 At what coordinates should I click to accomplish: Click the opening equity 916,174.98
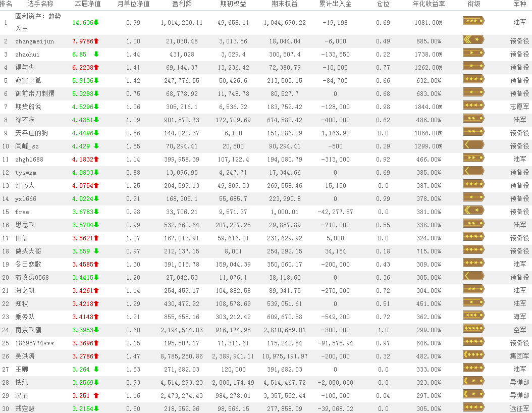233,330
